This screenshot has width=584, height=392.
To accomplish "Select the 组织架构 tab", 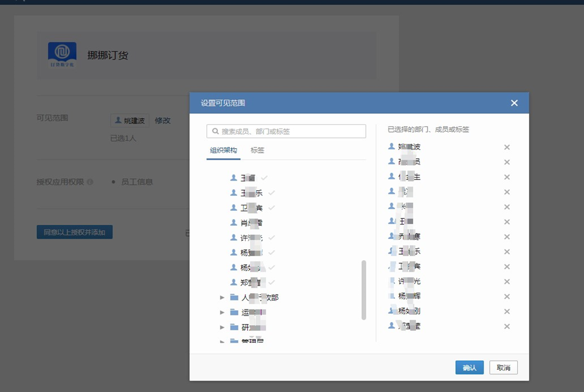I will [x=223, y=151].
